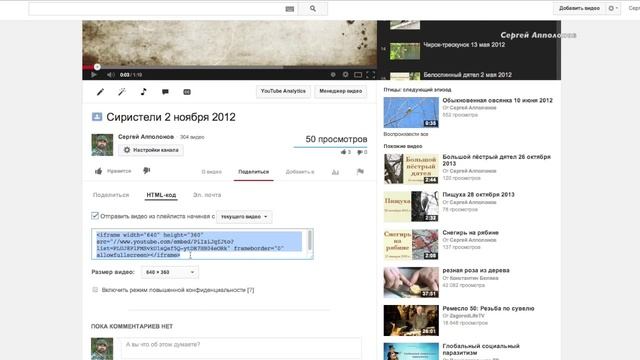This screenshot has height=360, width=640.
Task: Click the report flag icon
Action: (x=360, y=172)
